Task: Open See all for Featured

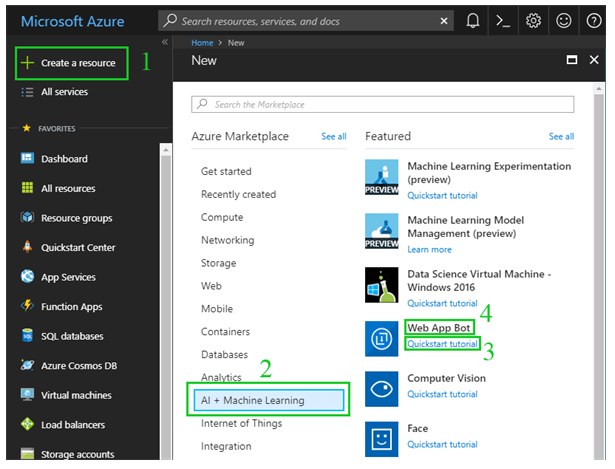Action: pos(561,136)
